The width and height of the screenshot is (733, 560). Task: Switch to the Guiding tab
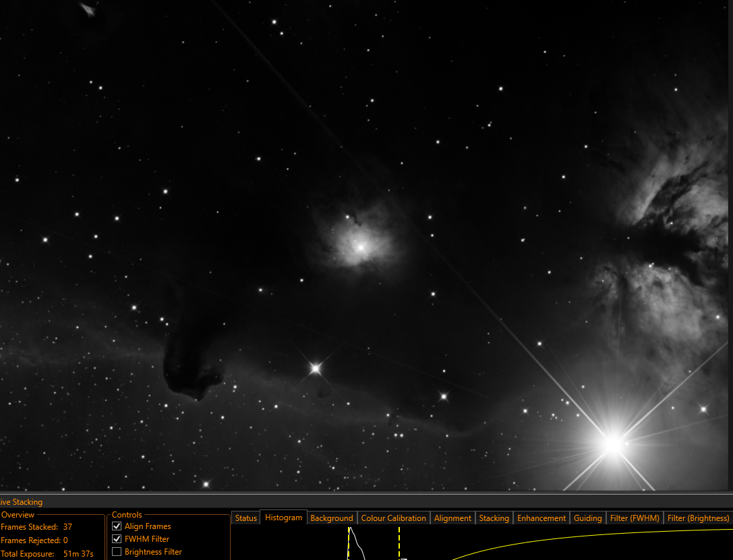coord(587,518)
